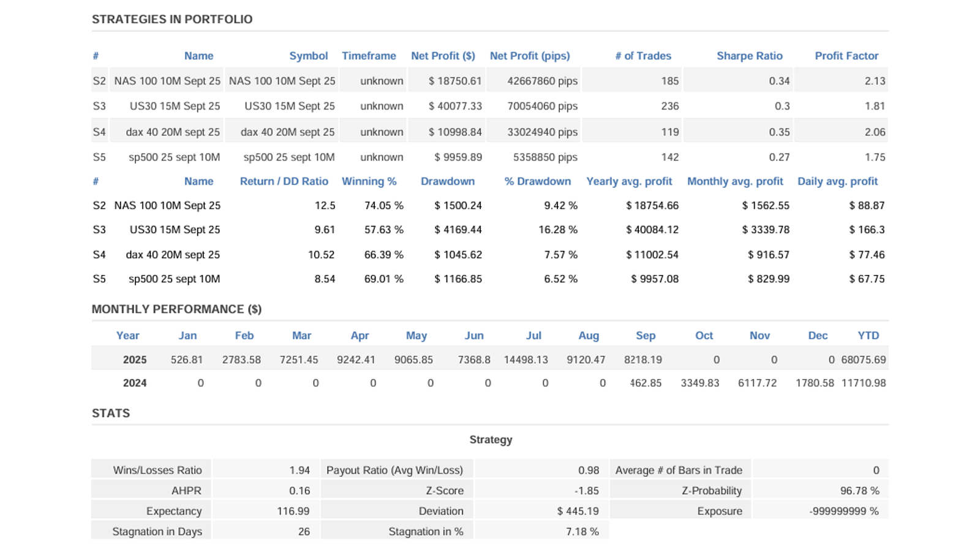Click the # of Trades header
Viewport: 980px width, 551px height.
coord(643,56)
